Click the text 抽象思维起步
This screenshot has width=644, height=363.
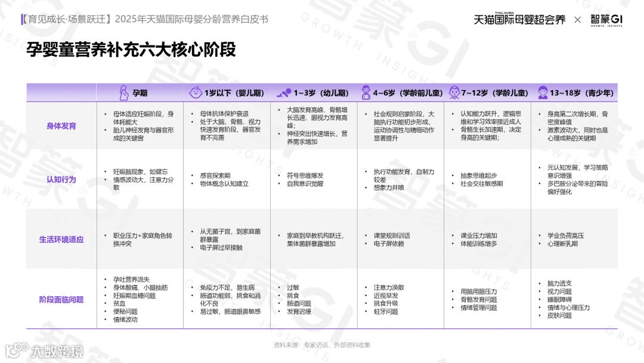point(478,176)
